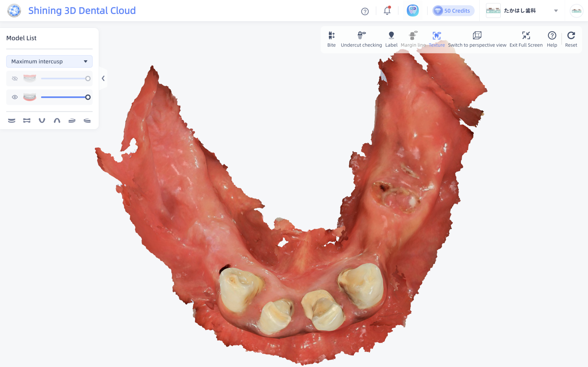This screenshot has height=367, width=588.
Task: Click the lower jaw transparency slider
Action: pos(65,97)
